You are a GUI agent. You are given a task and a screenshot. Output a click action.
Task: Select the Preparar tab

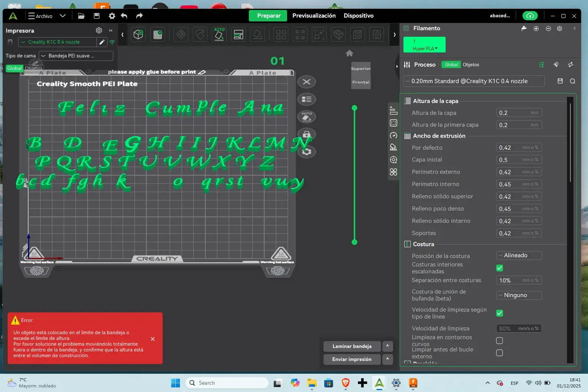[x=269, y=16]
